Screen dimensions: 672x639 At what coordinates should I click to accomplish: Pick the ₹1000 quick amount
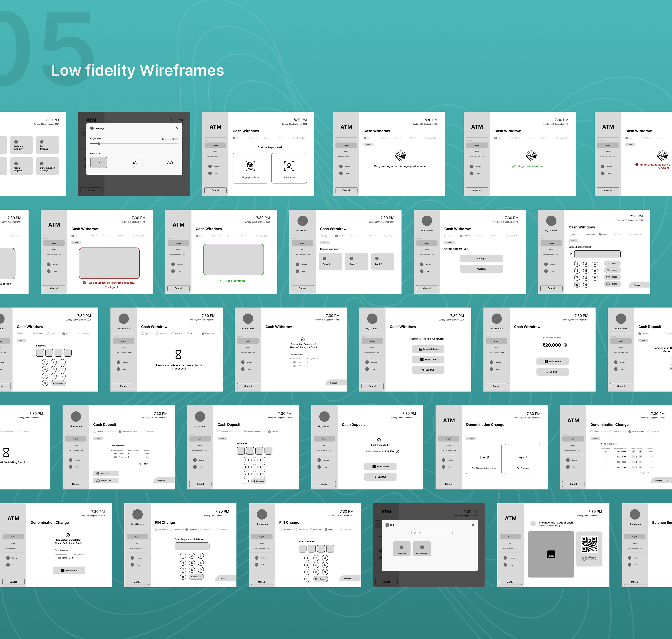[612, 270]
